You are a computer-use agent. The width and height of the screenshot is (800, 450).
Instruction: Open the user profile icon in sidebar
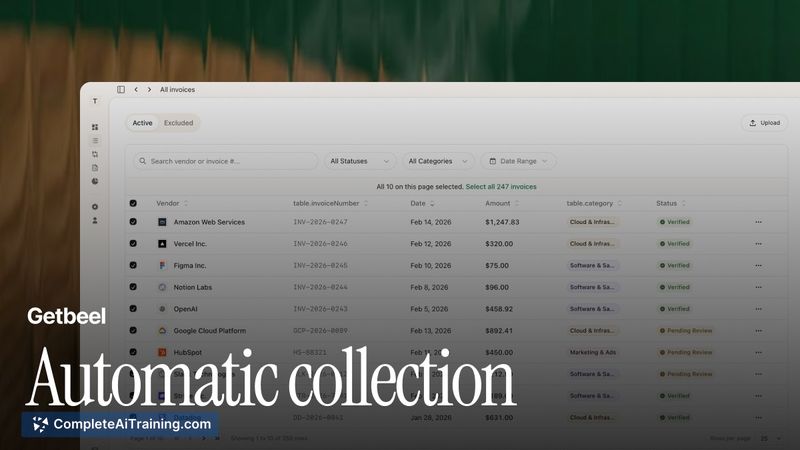point(95,220)
